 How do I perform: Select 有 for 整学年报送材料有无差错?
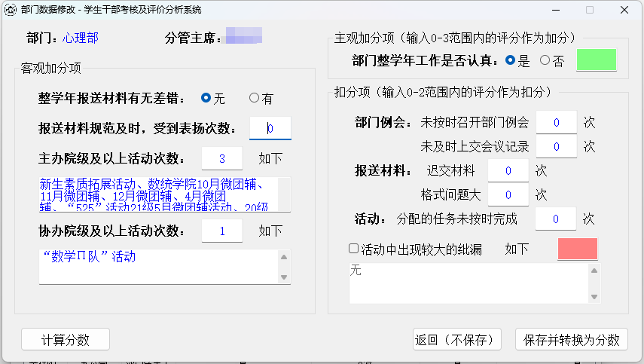pyautogui.click(x=261, y=98)
